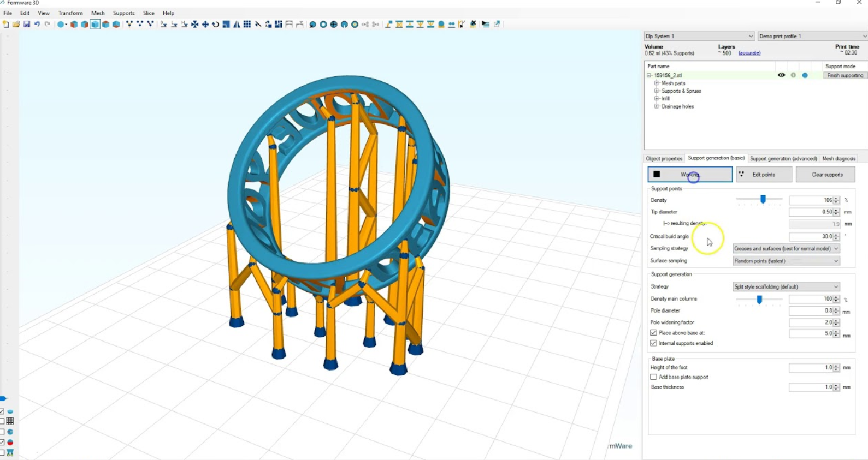Click the support points Density slider handle
Image resolution: width=868 pixels, height=460 pixels.
763,200
